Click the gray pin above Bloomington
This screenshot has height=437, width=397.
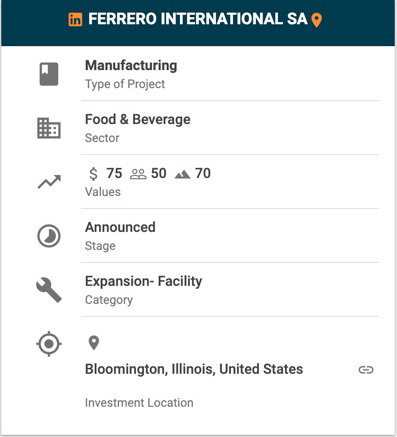pyautogui.click(x=94, y=343)
